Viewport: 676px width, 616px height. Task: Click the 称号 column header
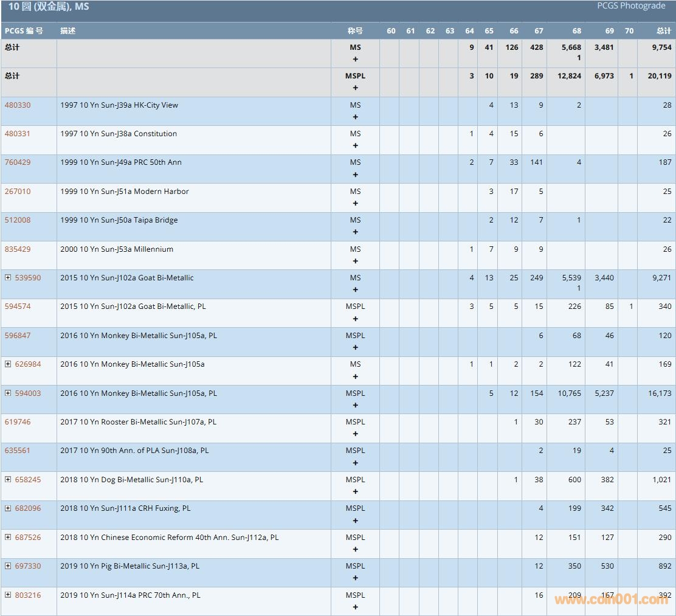pyautogui.click(x=355, y=31)
